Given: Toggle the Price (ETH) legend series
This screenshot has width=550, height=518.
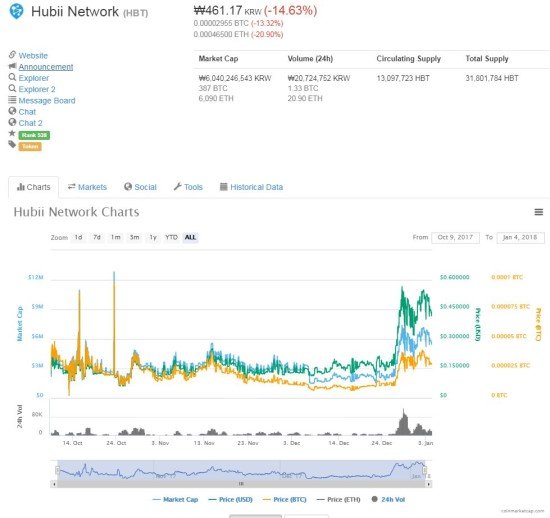Looking at the screenshot, I should [x=338, y=499].
